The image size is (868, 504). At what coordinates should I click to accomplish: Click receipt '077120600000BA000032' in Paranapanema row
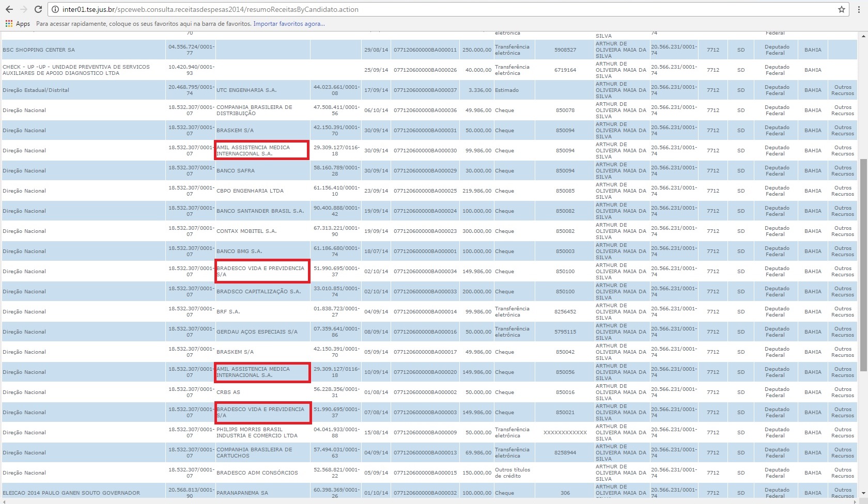pos(425,493)
